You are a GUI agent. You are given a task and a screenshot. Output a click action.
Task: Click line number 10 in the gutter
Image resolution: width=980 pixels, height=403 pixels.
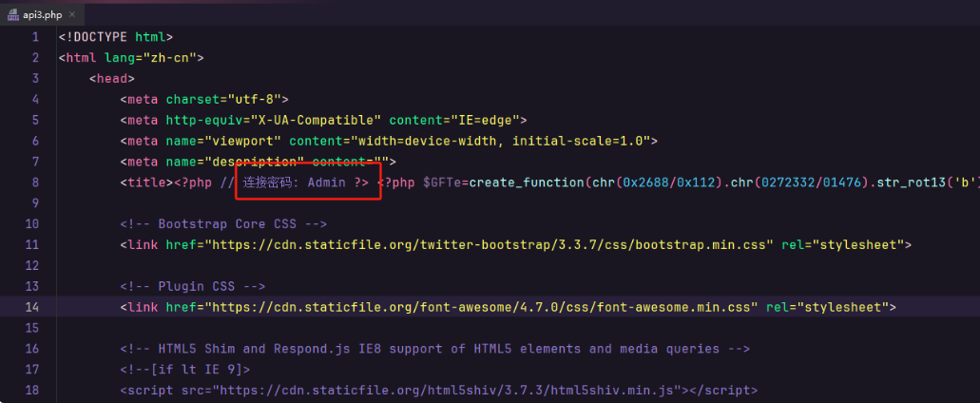[32, 223]
